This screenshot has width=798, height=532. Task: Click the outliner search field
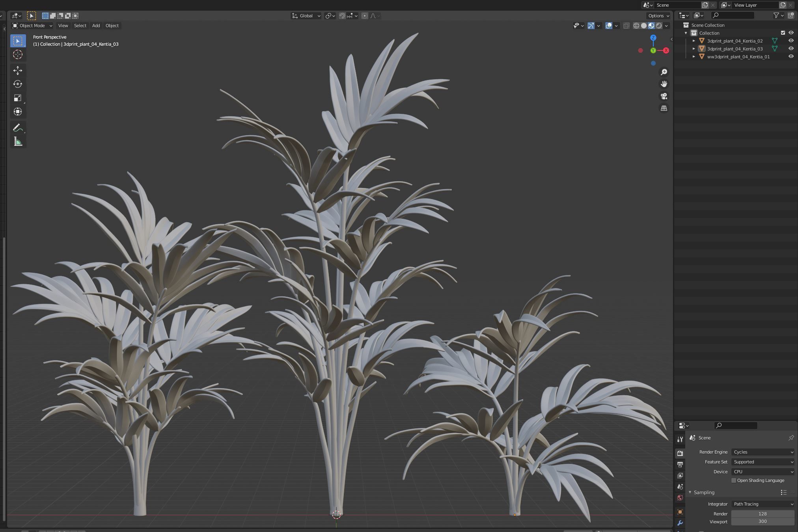733,15
